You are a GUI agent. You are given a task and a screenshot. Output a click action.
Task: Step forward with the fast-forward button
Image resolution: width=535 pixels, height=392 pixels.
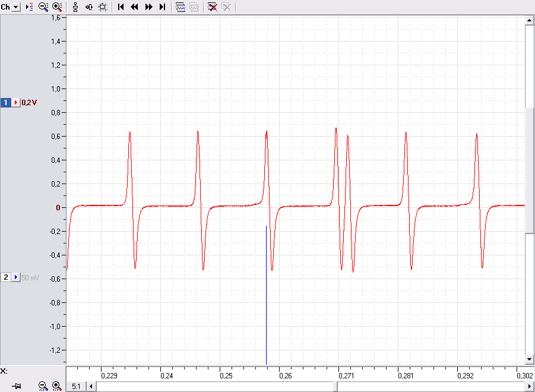[x=149, y=7]
